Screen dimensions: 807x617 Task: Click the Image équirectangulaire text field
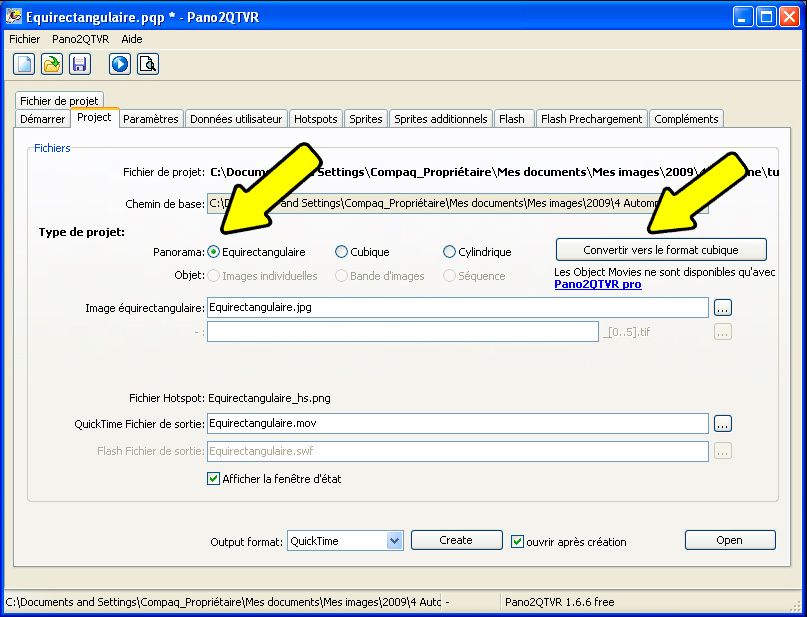(x=457, y=308)
